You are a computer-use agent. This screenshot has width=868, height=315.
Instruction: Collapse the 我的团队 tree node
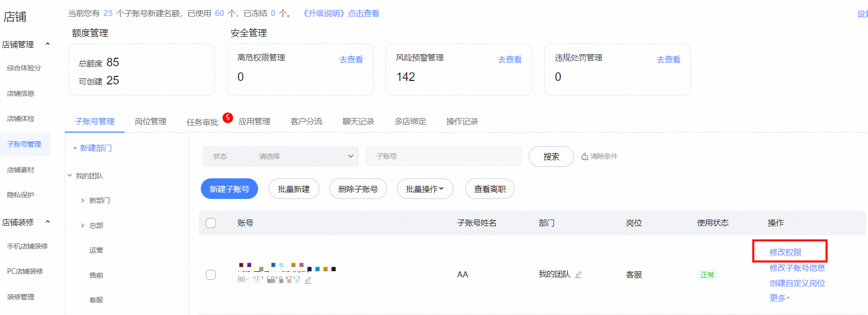70,176
